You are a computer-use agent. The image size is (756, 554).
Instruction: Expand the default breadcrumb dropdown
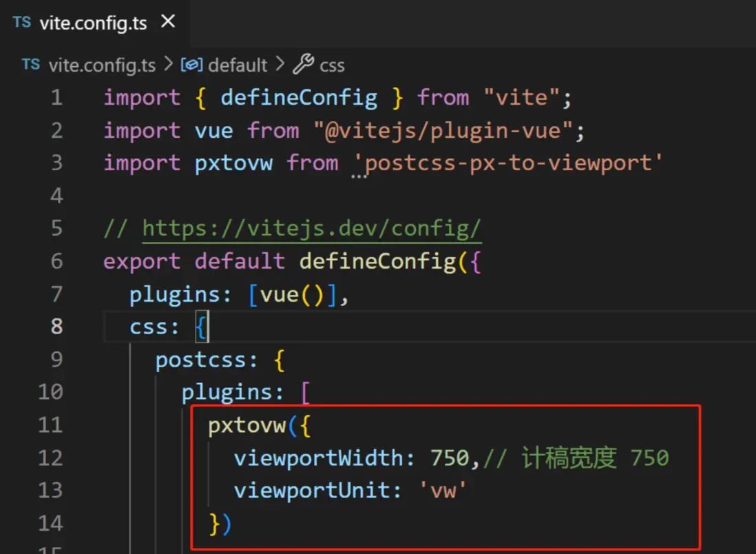pos(238,65)
